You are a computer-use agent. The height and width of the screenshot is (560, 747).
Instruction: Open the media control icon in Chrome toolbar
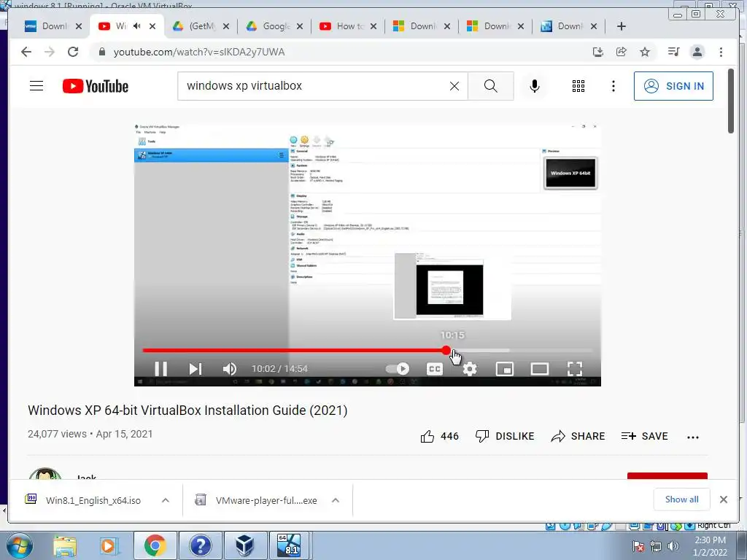click(673, 52)
